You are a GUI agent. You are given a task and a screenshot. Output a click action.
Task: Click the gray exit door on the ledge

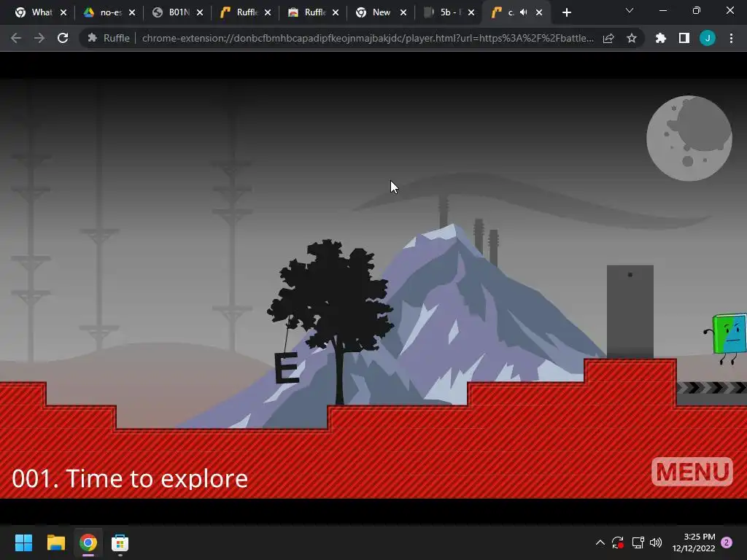click(x=630, y=311)
